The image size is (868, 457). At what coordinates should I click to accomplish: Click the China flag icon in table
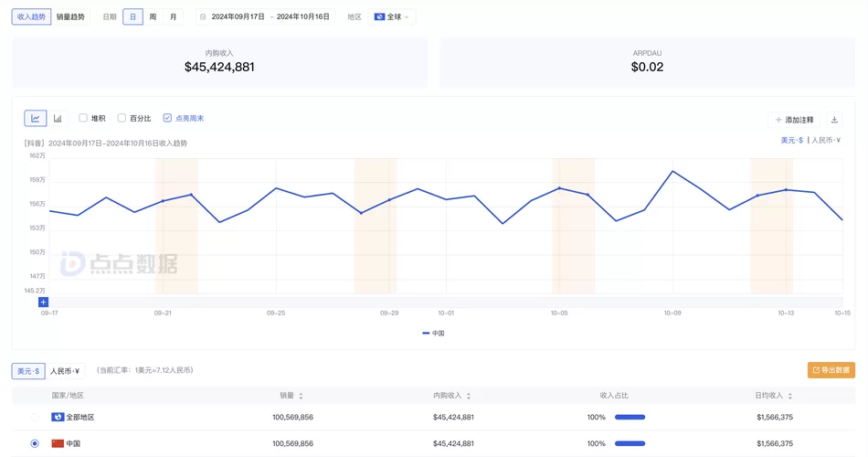(58, 443)
